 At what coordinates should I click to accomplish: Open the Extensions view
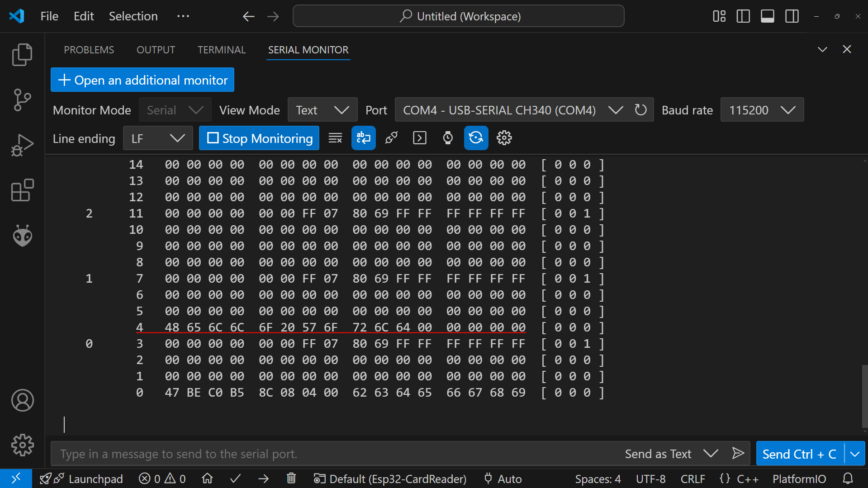(x=22, y=190)
